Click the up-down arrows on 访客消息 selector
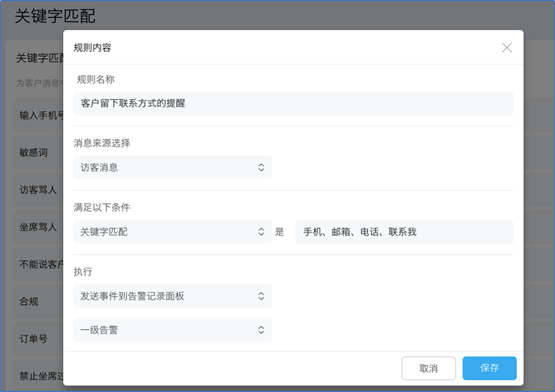555x392 pixels. 261,167
